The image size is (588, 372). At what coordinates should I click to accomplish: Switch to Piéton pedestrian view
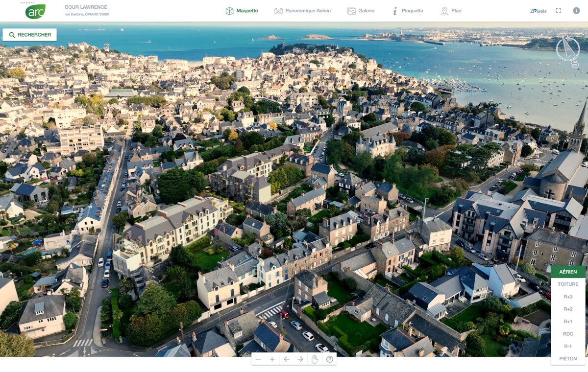point(568,359)
